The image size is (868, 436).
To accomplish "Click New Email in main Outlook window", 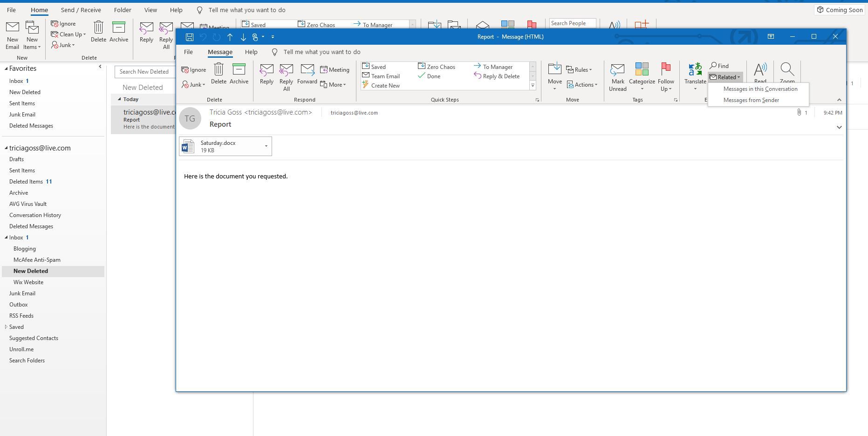I will point(13,35).
